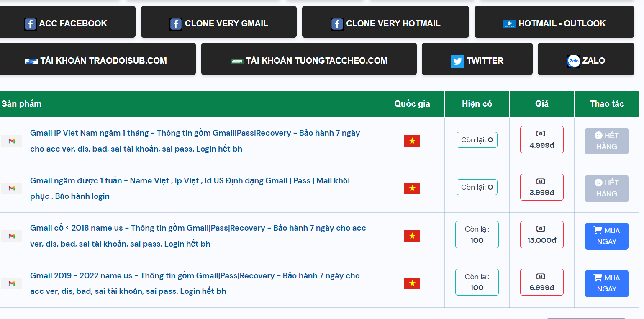Viewport: 644px width, 319px height.
Task: Click the money icon above 13.000đ
Action: coord(541,229)
